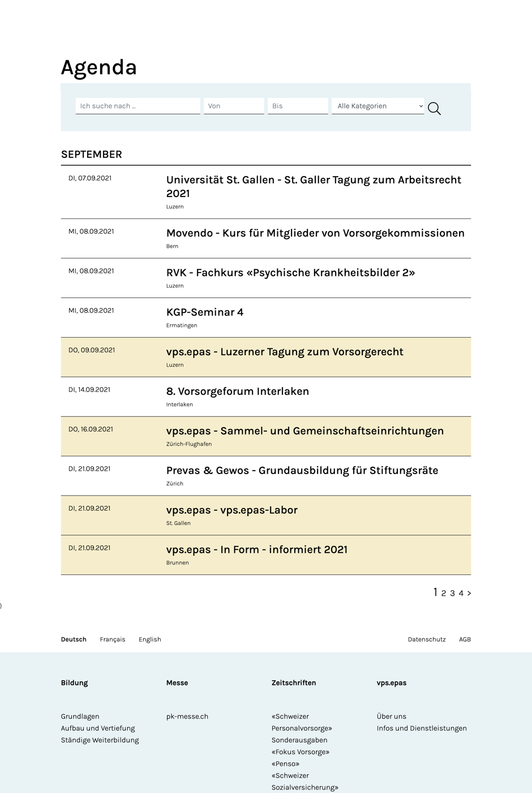Click the magnifying glass search icon
The width and height of the screenshot is (532, 793).
(x=434, y=108)
